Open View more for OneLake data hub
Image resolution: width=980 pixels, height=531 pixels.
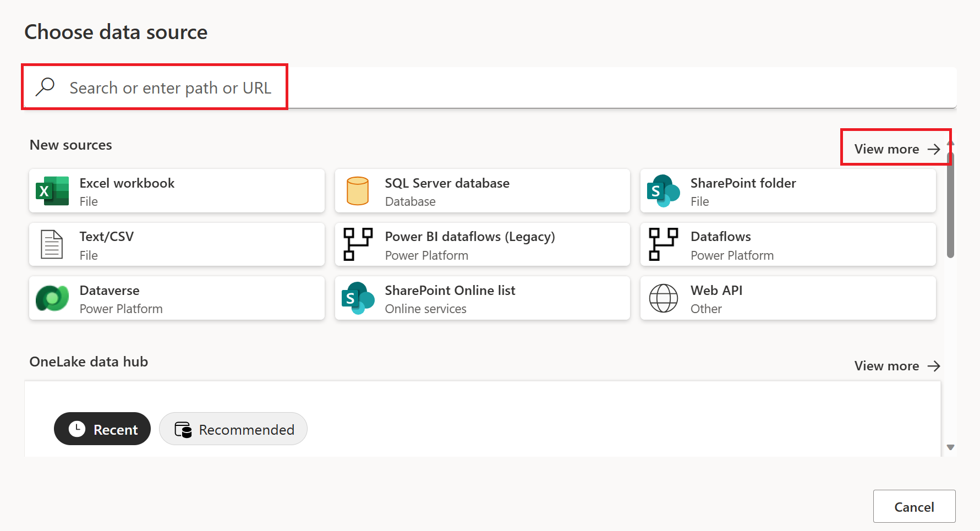pyautogui.click(x=897, y=366)
